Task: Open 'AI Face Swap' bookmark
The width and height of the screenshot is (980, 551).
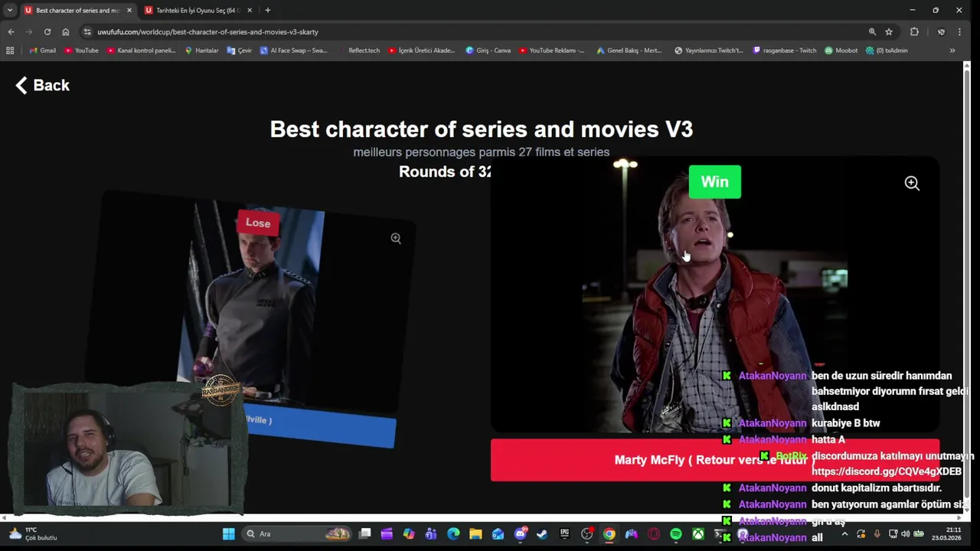Action: [293, 51]
